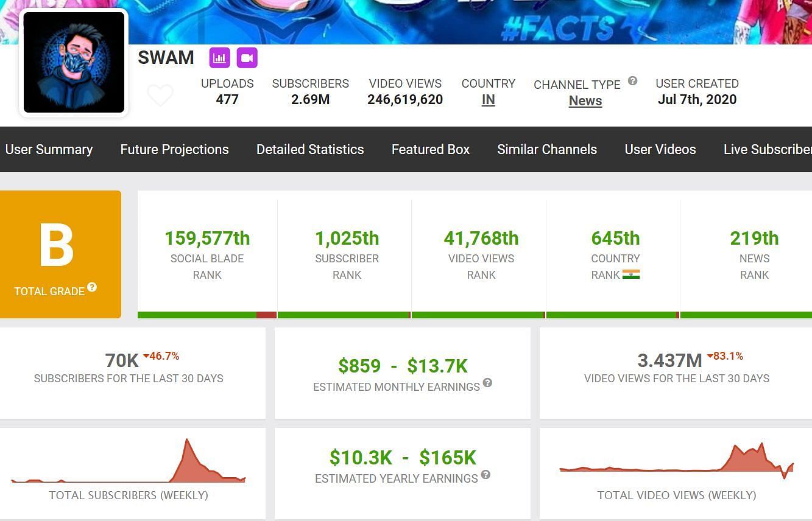The image size is (812, 521).
Task: Click the purple bar chart statistics icon
Action: (x=220, y=58)
